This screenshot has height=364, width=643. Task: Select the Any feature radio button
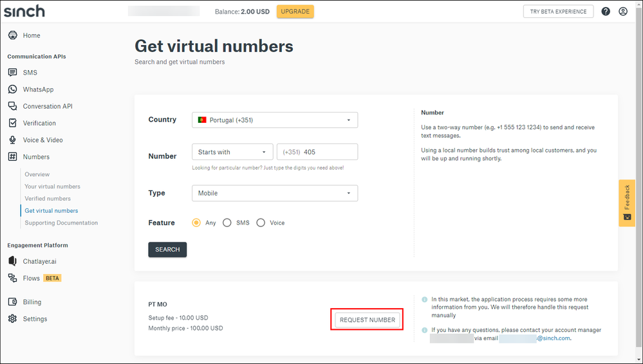[x=196, y=223]
